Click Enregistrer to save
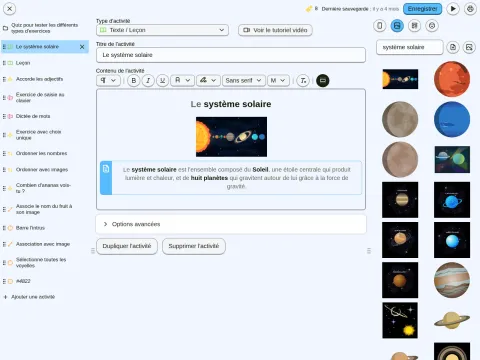The width and height of the screenshot is (480, 360). (422, 9)
